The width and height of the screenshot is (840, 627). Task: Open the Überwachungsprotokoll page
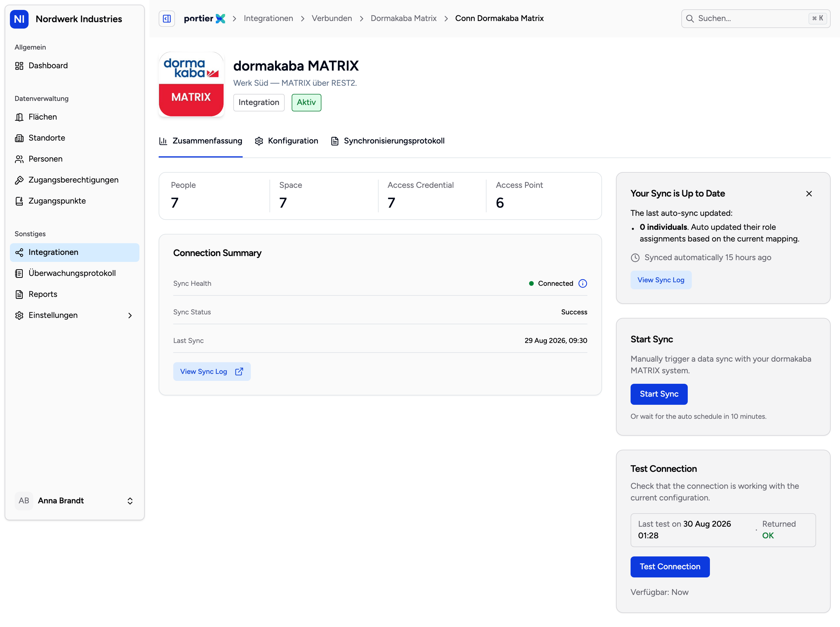(74, 273)
